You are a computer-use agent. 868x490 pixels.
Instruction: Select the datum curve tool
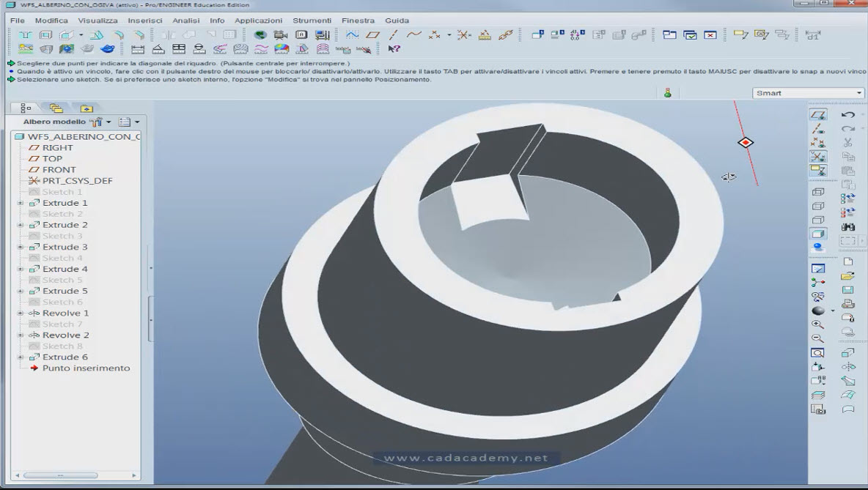[413, 35]
